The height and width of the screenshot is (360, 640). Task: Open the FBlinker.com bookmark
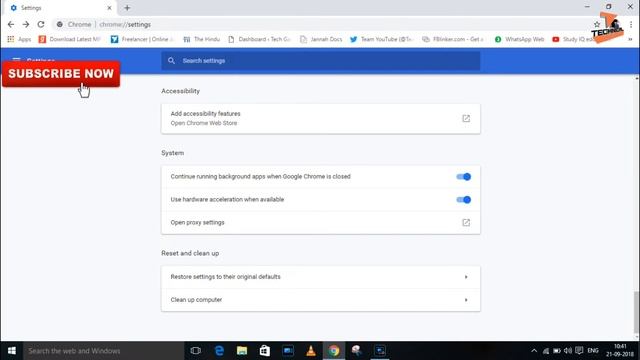tap(453, 39)
